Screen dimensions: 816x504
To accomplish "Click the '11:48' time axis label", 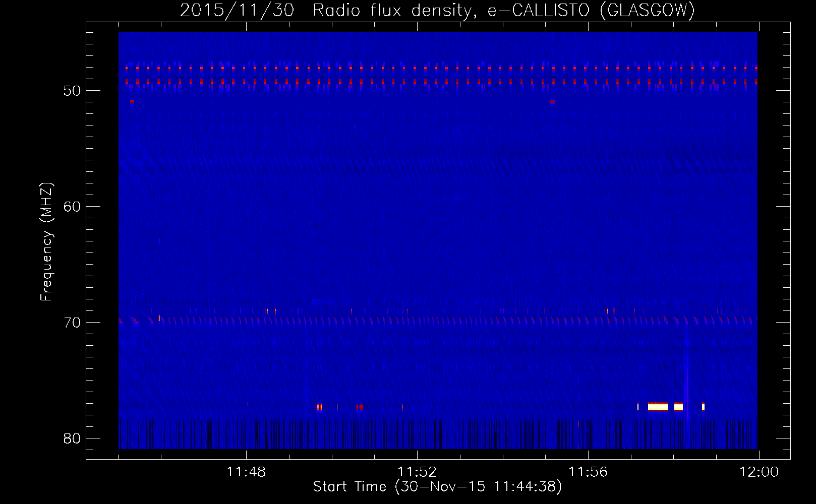I will pyautogui.click(x=246, y=472).
